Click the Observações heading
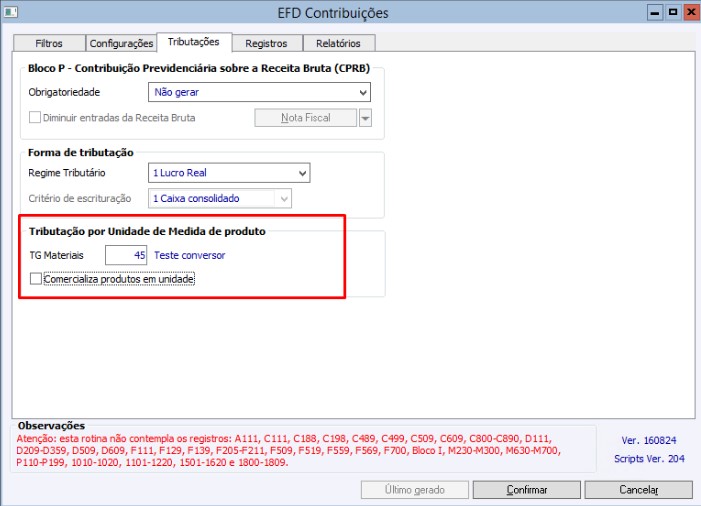Screen dimensions: 701x506 tap(51, 426)
